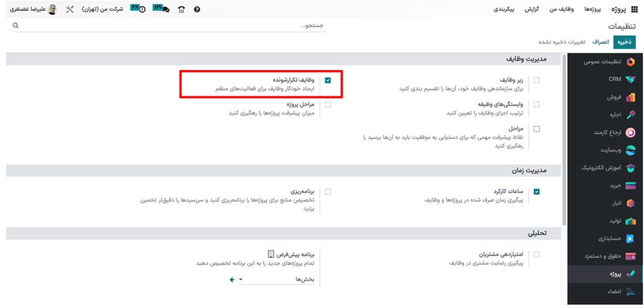Open the conversations icon with the teal count badge

point(161,8)
